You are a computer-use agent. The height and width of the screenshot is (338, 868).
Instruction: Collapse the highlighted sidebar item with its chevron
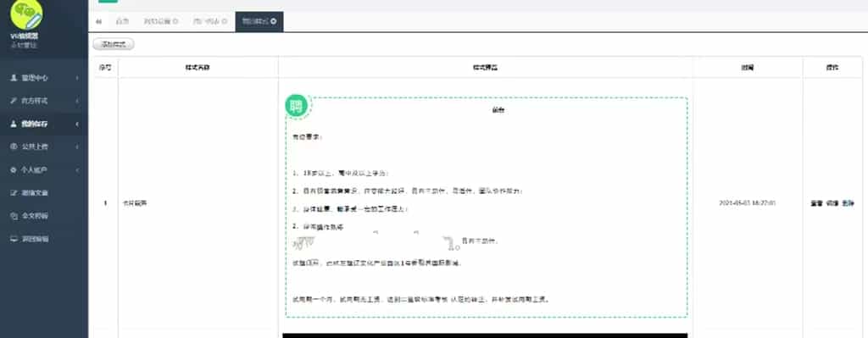(x=77, y=124)
